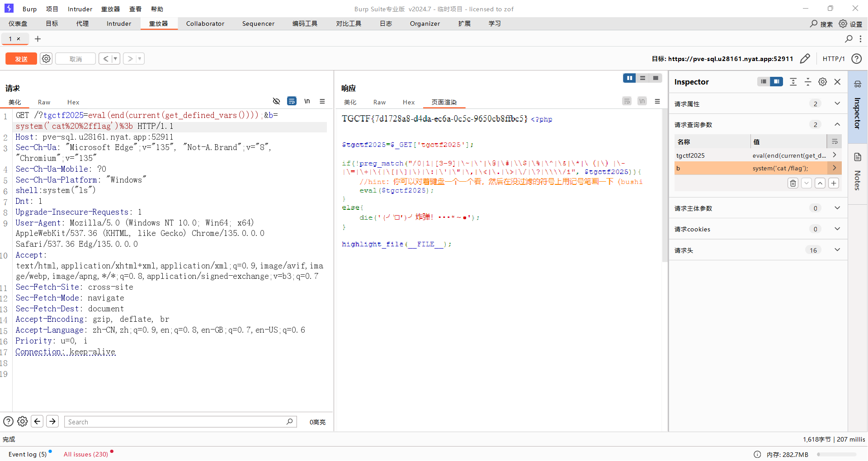The height and width of the screenshot is (461, 868).
Task: Move selected parameter up
Action: tap(820, 183)
